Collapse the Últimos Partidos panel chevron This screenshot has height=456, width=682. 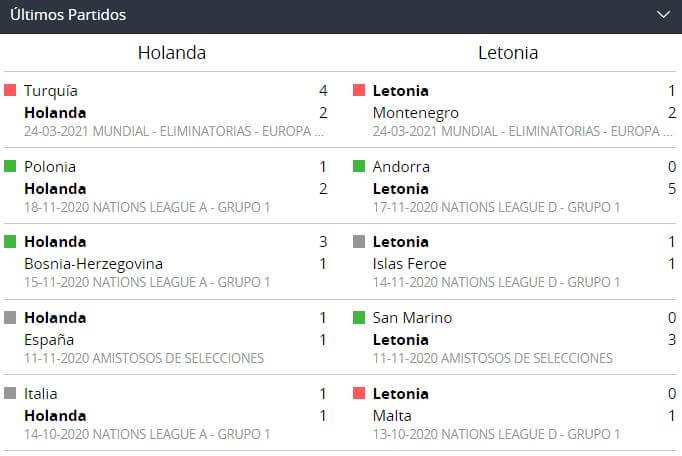(x=662, y=15)
